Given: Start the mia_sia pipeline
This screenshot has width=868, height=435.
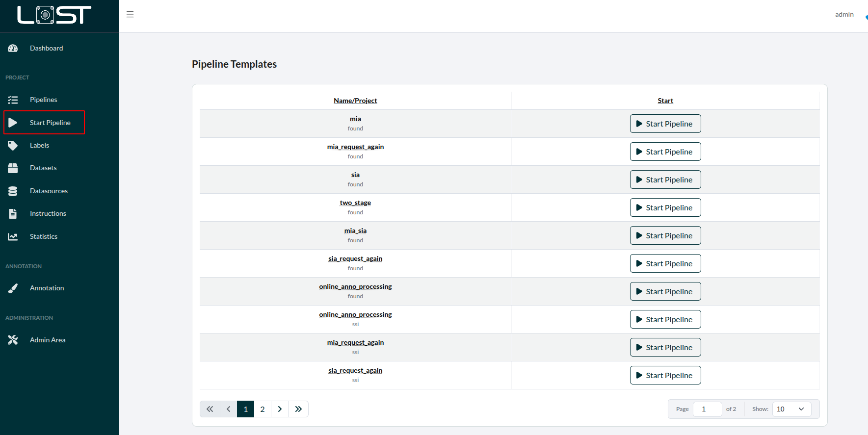Looking at the screenshot, I should (x=665, y=235).
